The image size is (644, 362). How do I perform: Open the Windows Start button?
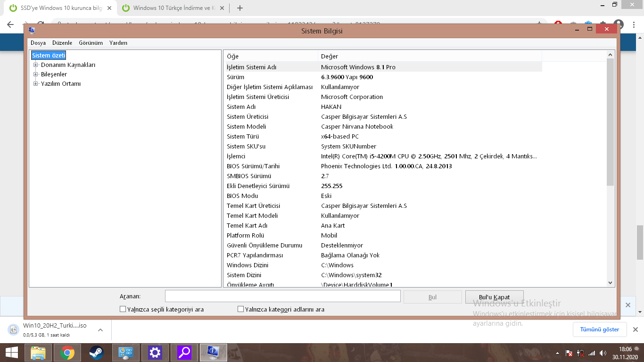(x=12, y=352)
